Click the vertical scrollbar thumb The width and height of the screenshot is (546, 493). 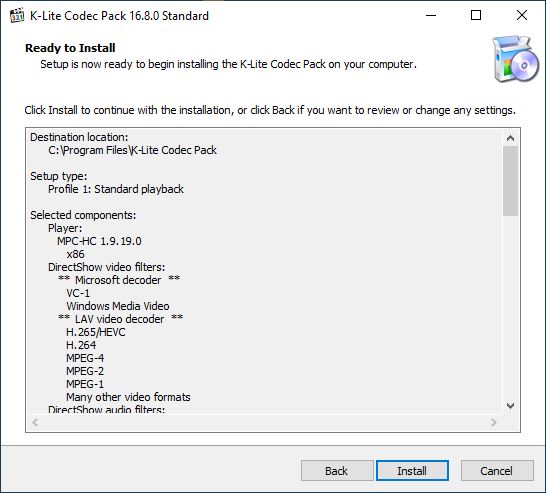tap(510, 181)
